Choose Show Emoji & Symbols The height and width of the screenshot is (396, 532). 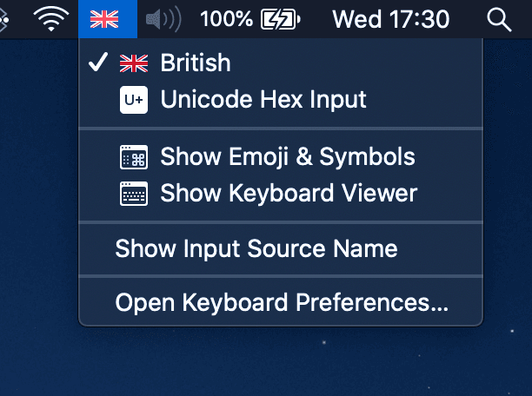click(288, 157)
